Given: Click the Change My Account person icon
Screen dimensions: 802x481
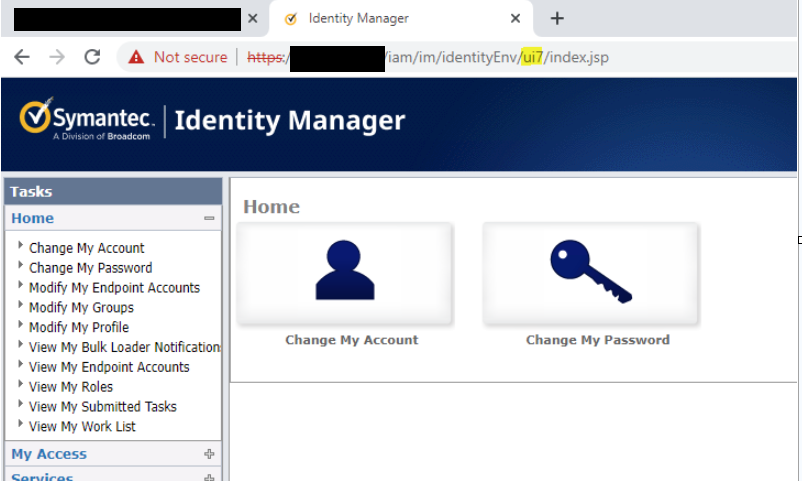Looking at the screenshot, I should tap(344, 272).
